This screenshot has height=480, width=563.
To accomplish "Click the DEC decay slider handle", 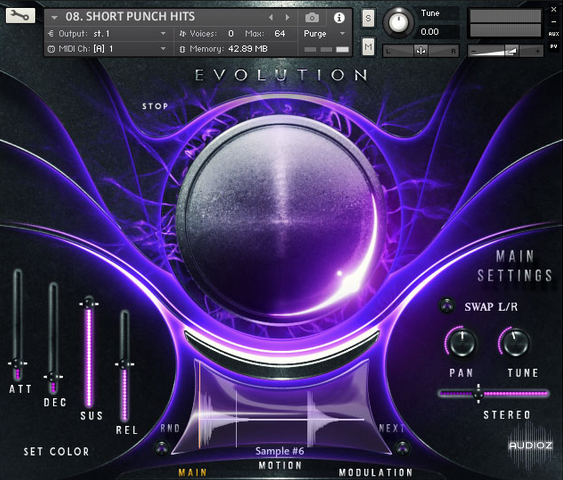I will 53,377.
